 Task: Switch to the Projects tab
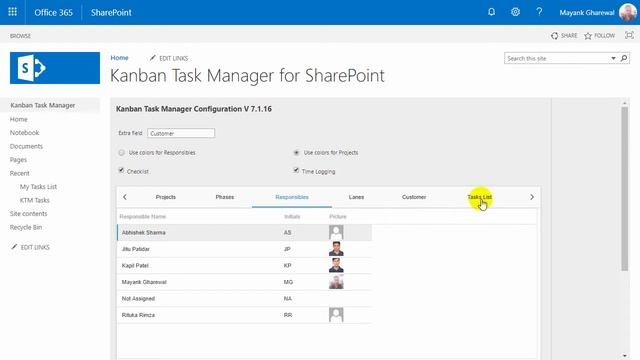tap(166, 197)
